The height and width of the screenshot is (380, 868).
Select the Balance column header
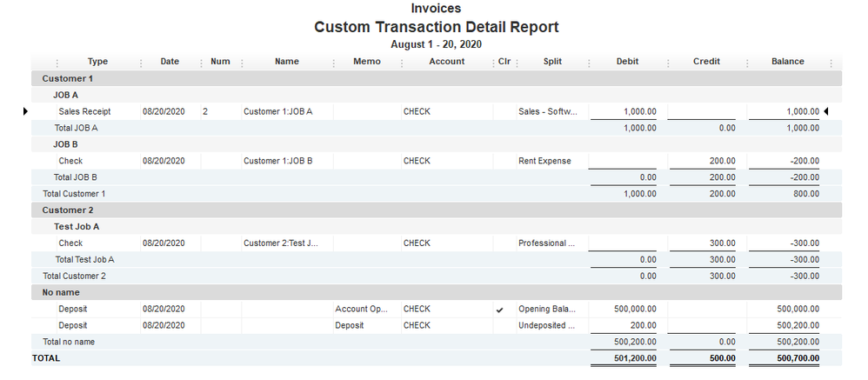[787, 62]
